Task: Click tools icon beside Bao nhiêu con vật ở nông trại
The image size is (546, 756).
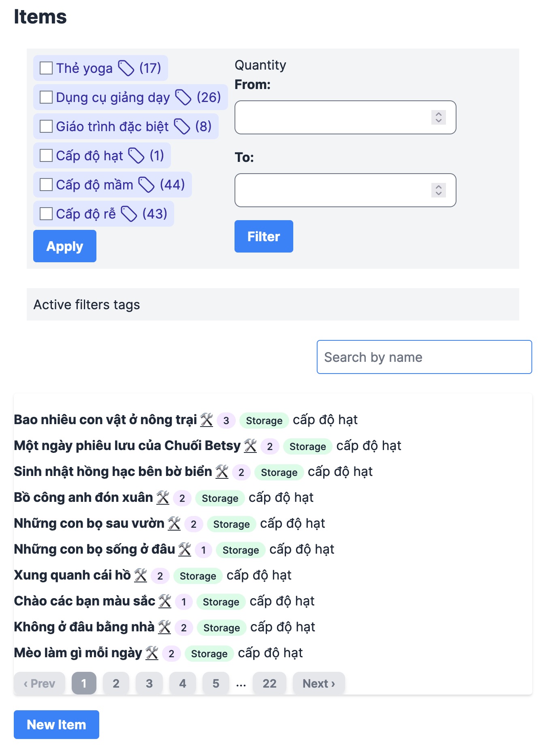Action: click(207, 420)
